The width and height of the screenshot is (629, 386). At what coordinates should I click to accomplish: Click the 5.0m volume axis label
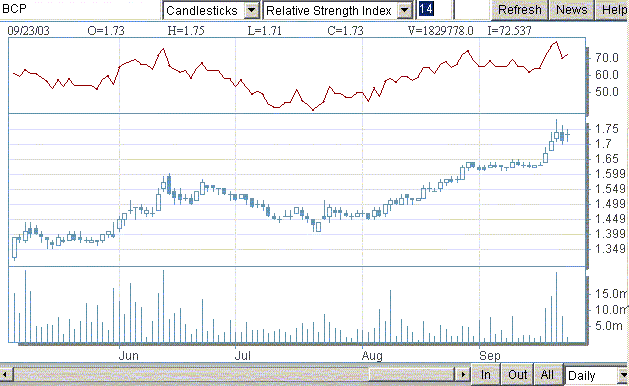(609, 325)
